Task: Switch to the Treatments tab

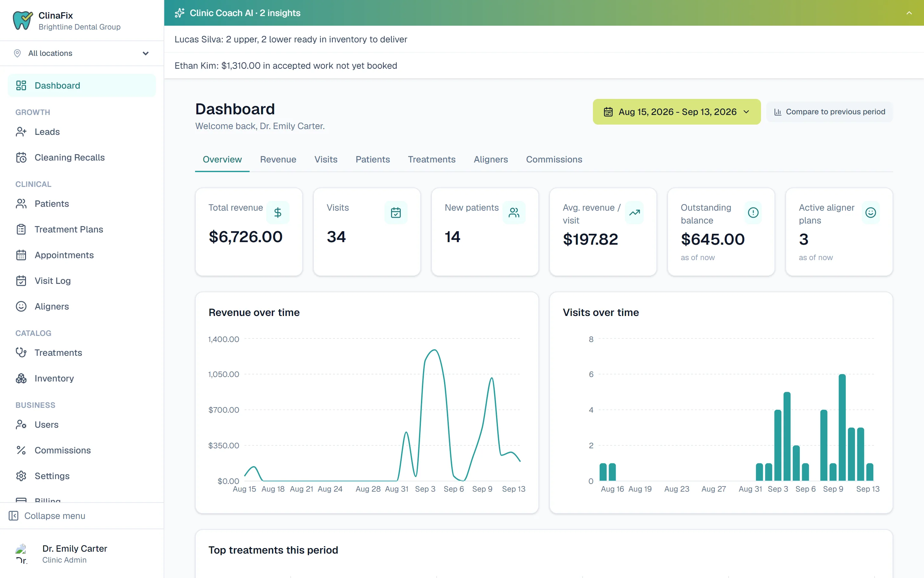Action: (x=432, y=159)
